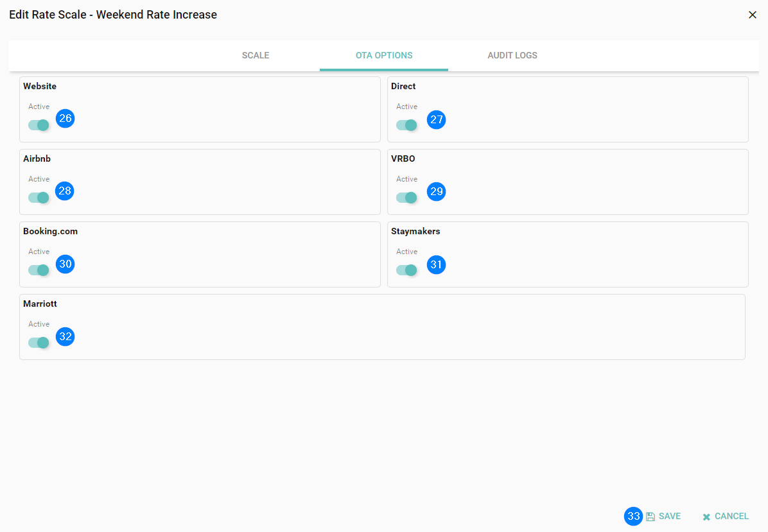Deactivate the VRBO channel toggle

pos(406,198)
